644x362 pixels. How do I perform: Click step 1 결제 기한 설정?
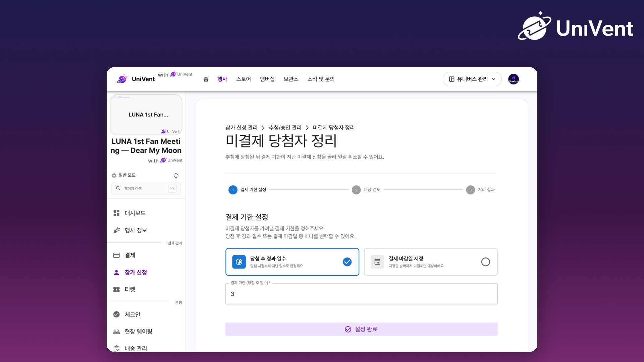click(x=247, y=190)
